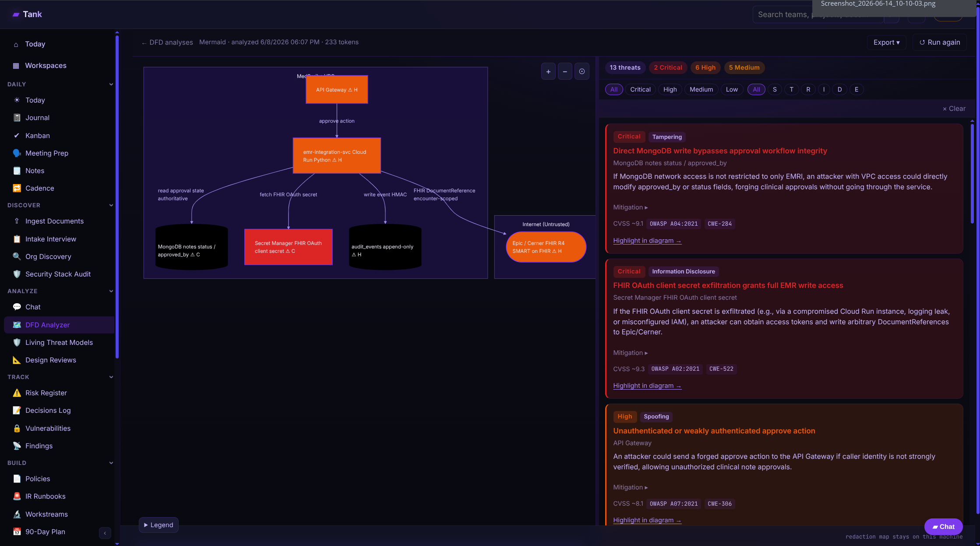This screenshot has width=980, height=546.
Task: Select the T STRIDE filter chip
Action: [791, 89]
